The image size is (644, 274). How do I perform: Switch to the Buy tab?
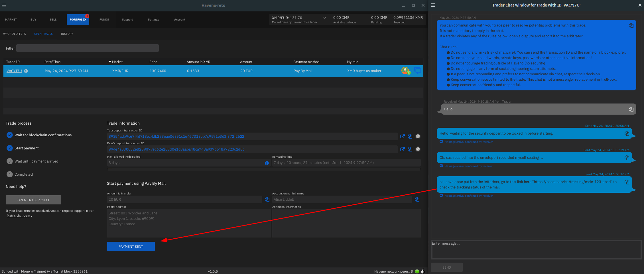pos(33,20)
